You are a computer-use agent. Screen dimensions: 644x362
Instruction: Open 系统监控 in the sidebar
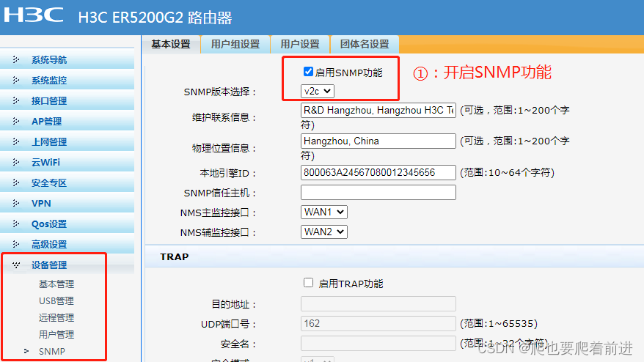tap(49, 81)
